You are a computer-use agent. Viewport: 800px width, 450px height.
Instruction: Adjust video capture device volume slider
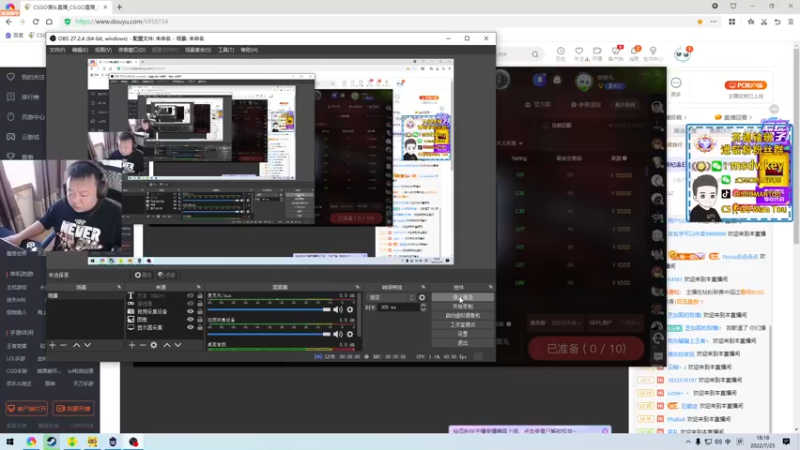269,334
